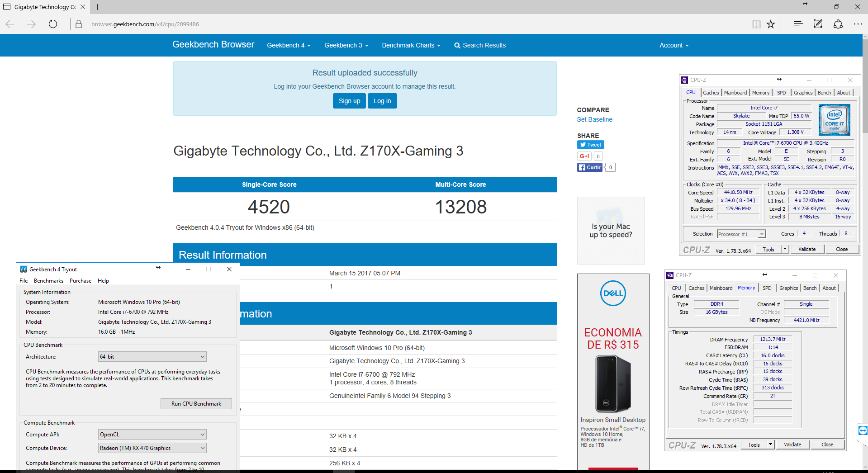The height and width of the screenshot is (473, 868).
Task: Open Geekbench Tryout Purchase menu
Action: [81, 281]
